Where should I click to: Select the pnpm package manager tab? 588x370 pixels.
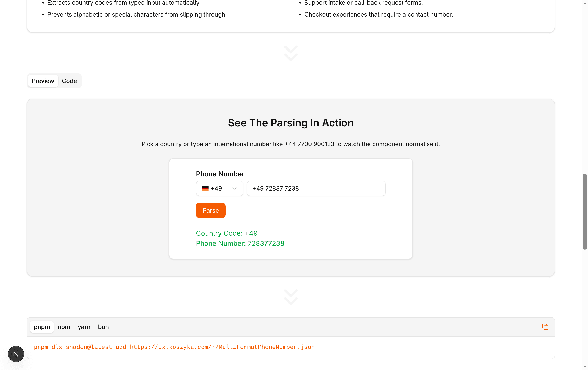point(42,327)
